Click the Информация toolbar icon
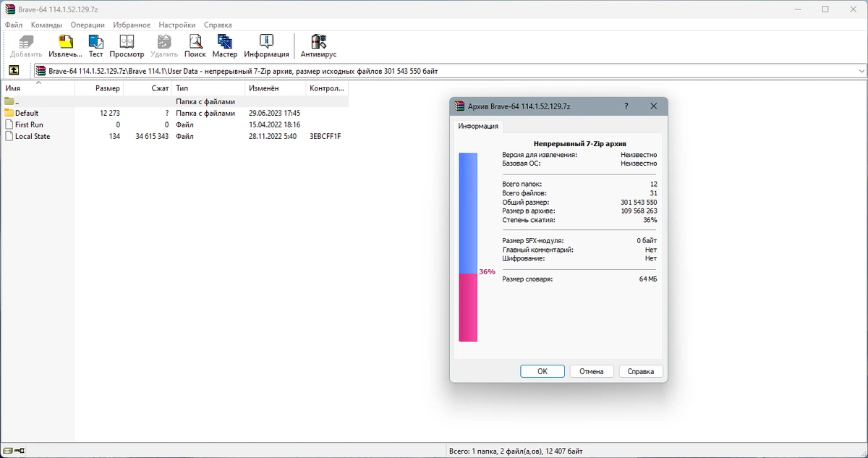 point(266,41)
